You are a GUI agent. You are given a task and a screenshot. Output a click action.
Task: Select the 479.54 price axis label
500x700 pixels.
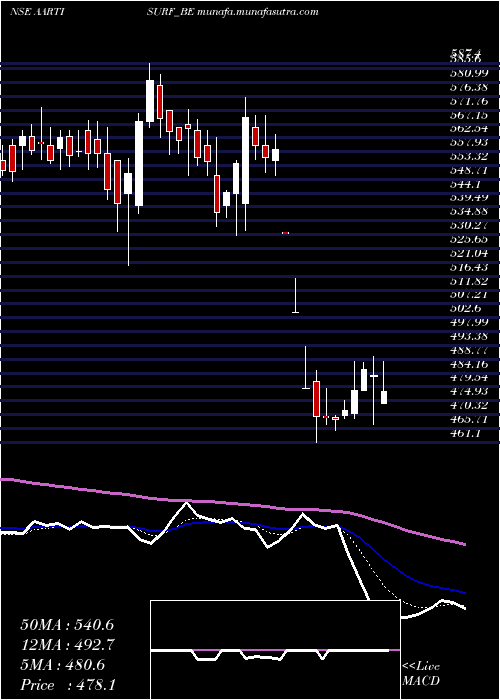point(471,378)
